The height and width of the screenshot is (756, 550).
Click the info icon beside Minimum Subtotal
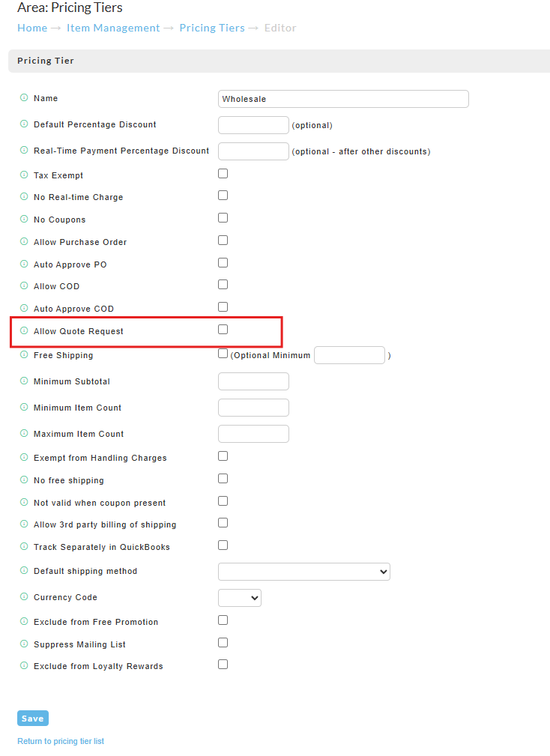click(24, 381)
